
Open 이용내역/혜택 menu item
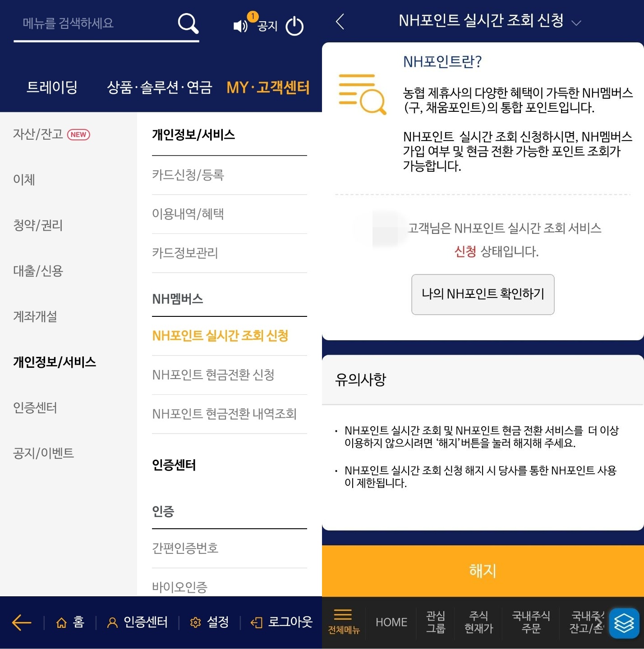click(x=230, y=214)
